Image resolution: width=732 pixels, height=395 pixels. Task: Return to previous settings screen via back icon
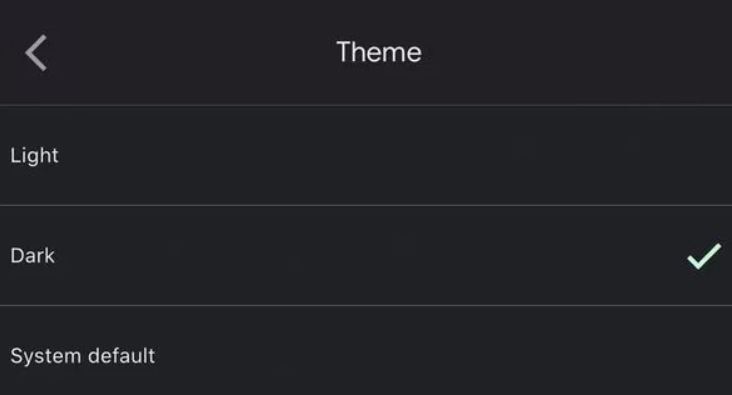[36, 53]
